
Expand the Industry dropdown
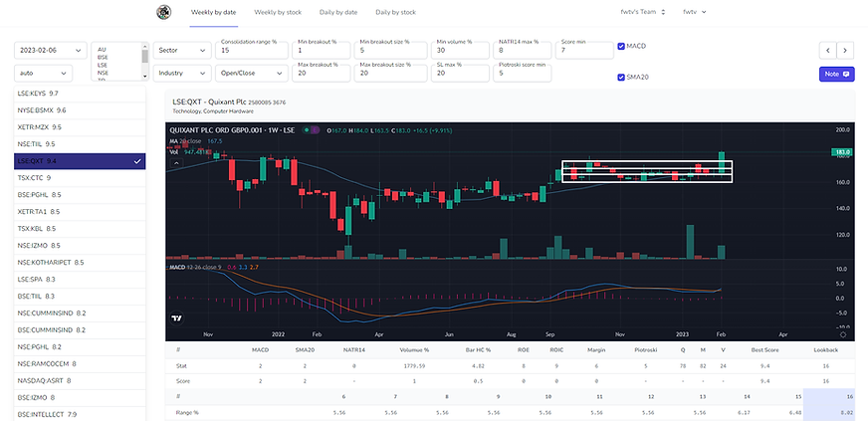click(182, 73)
